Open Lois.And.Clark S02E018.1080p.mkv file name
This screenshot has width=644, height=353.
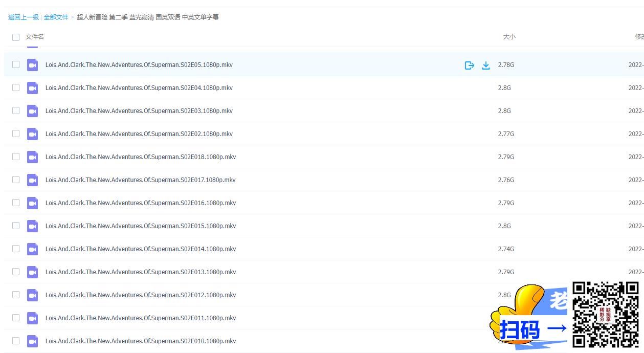141,157
